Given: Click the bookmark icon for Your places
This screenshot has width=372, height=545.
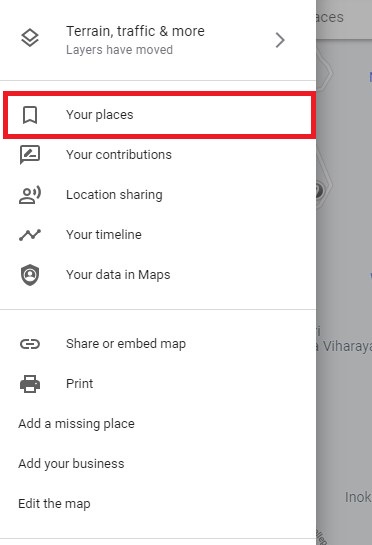Looking at the screenshot, I should pos(30,115).
